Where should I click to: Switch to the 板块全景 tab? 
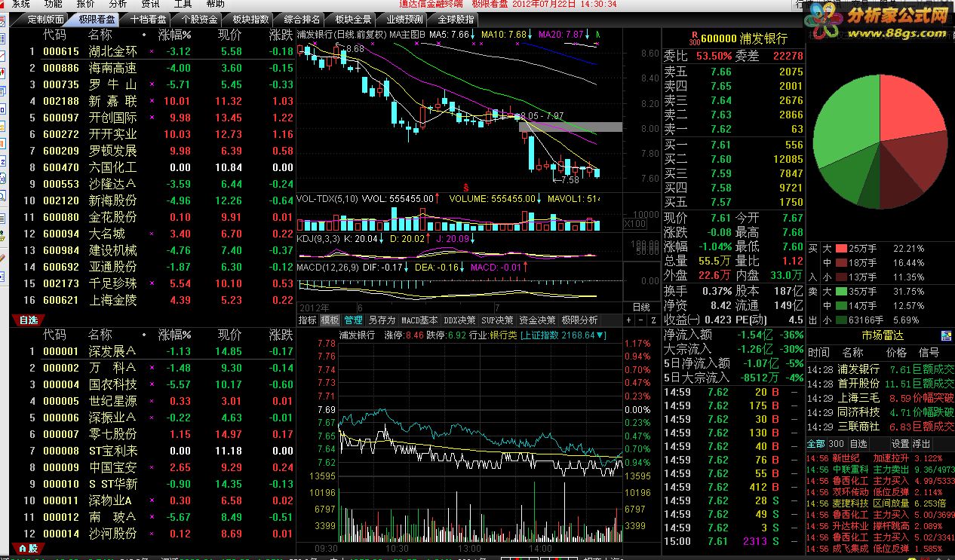tap(353, 19)
